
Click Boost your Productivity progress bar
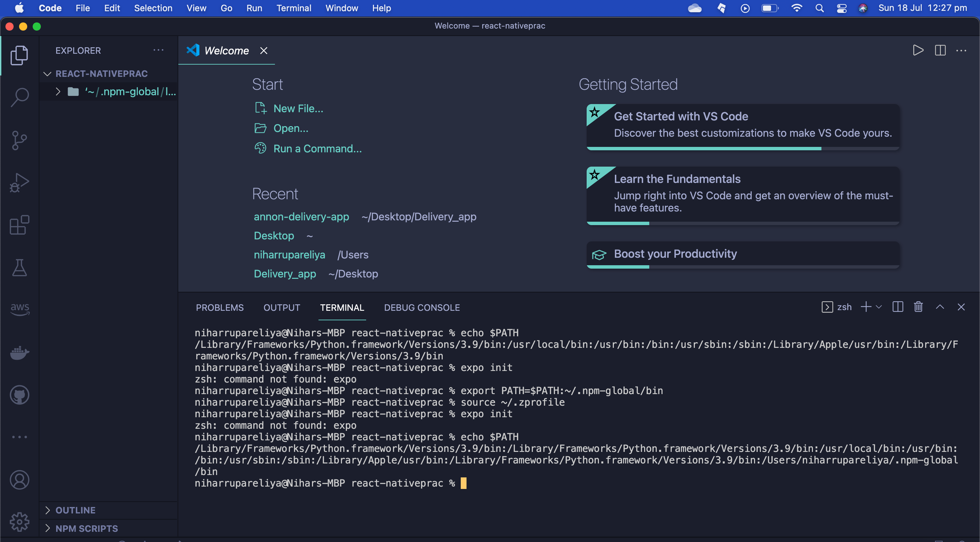point(742,267)
